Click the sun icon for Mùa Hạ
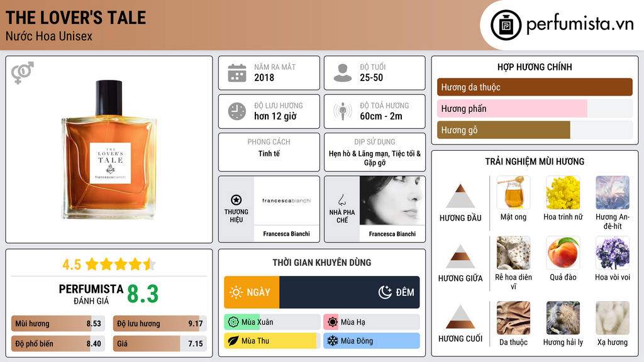 coord(332,322)
